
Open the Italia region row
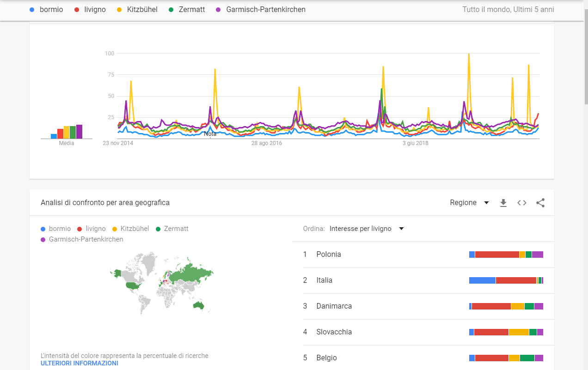point(423,280)
